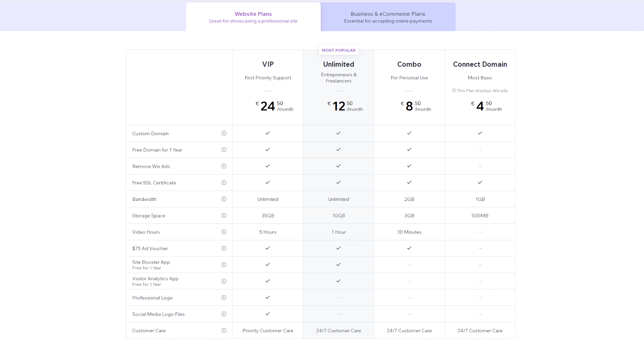Click the 'Custom Domain' feature label
This screenshot has height=347, width=644.
pyautogui.click(x=151, y=134)
